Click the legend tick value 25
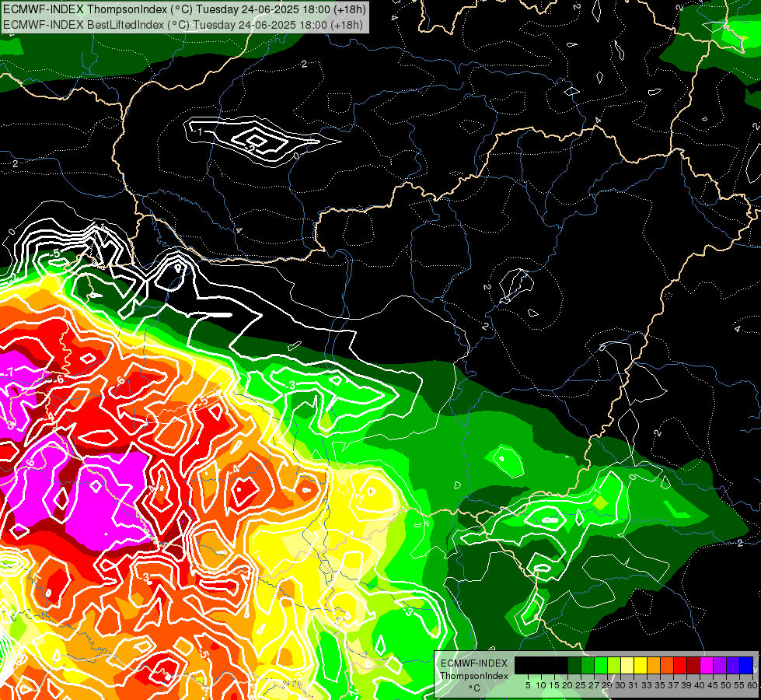This screenshot has width=761, height=700. point(581,685)
